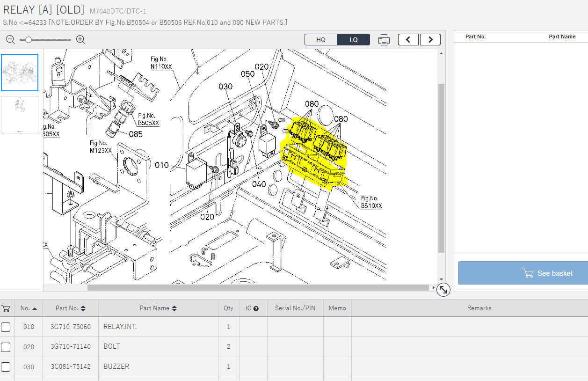The height and width of the screenshot is (381, 588).
Task: Print the parts diagram
Action: pyautogui.click(x=384, y=40)
